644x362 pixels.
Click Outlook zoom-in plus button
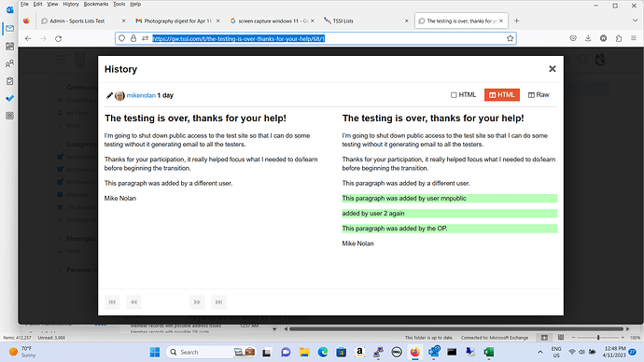[623, 338]
